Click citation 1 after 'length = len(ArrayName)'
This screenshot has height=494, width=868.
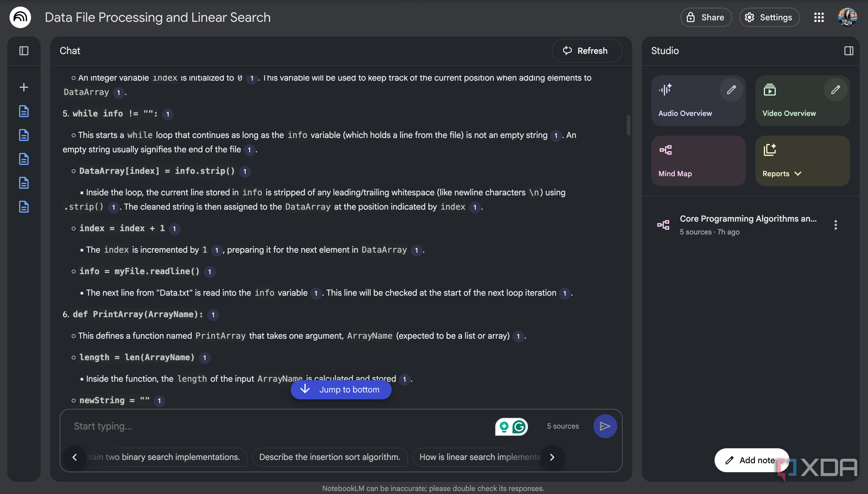[x=204, y=358]
